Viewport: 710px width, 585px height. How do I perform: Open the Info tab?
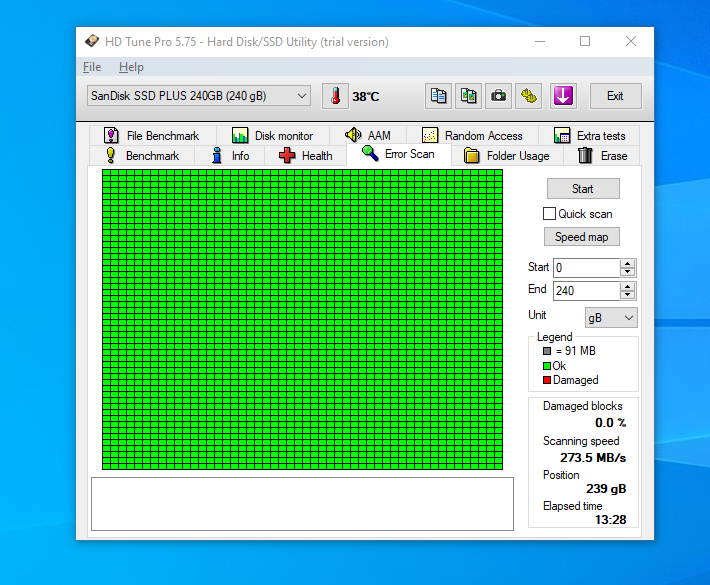[x=230, y=156]
